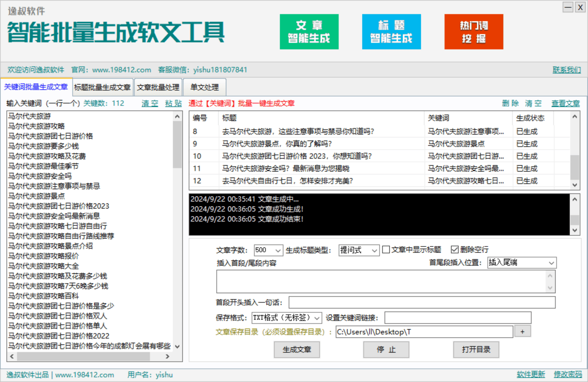Open 标题智能生成 title generator
Viewport: 588px width, 382px height.
click(x=391, y=31)
